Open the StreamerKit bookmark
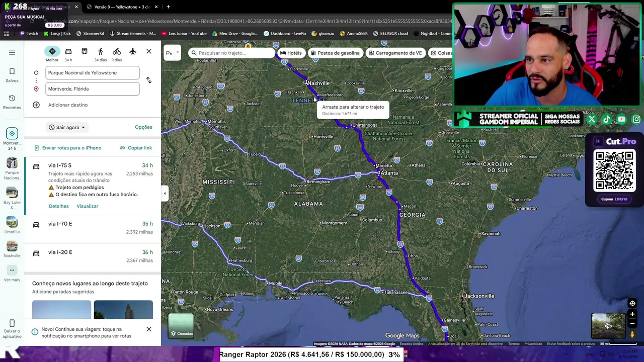 coord(90,34)
